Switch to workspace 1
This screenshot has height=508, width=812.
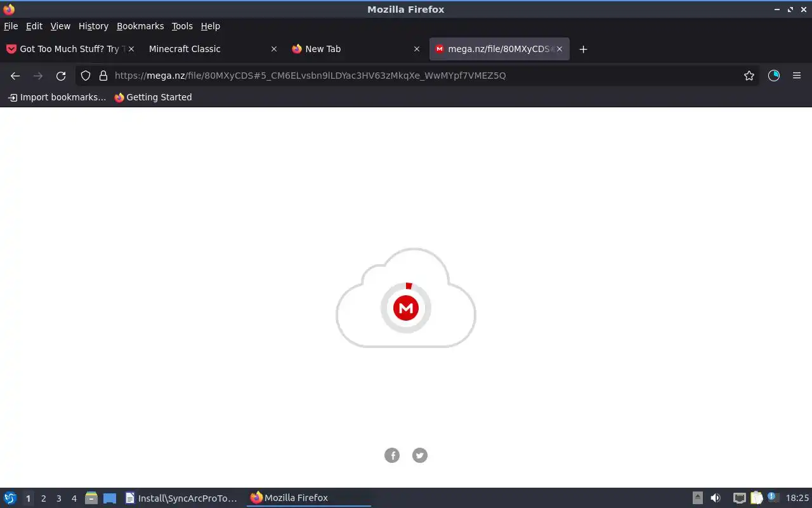(28, 498)
